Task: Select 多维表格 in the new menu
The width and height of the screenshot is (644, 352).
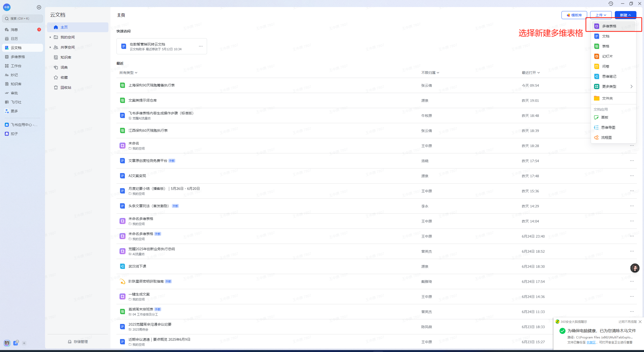Action: point(609,26)
